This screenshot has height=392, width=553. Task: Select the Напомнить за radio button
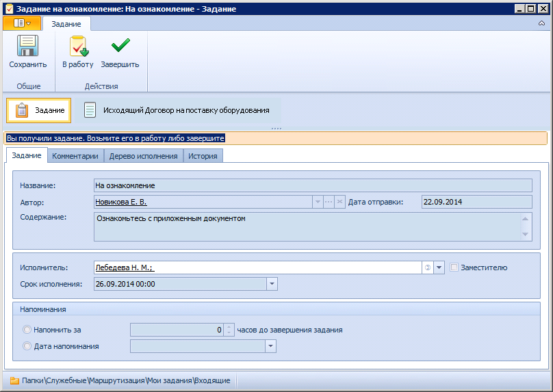click(27, 330)
